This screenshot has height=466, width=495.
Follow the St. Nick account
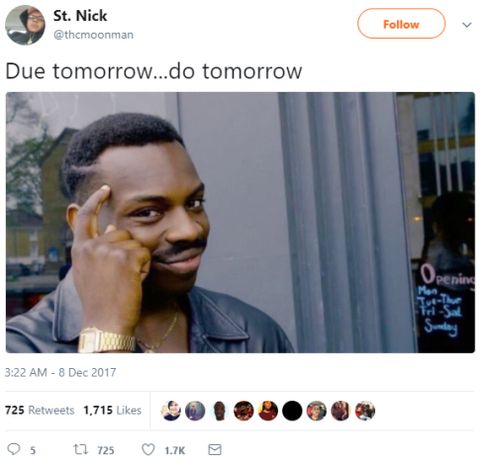click(x=401, y=24)
